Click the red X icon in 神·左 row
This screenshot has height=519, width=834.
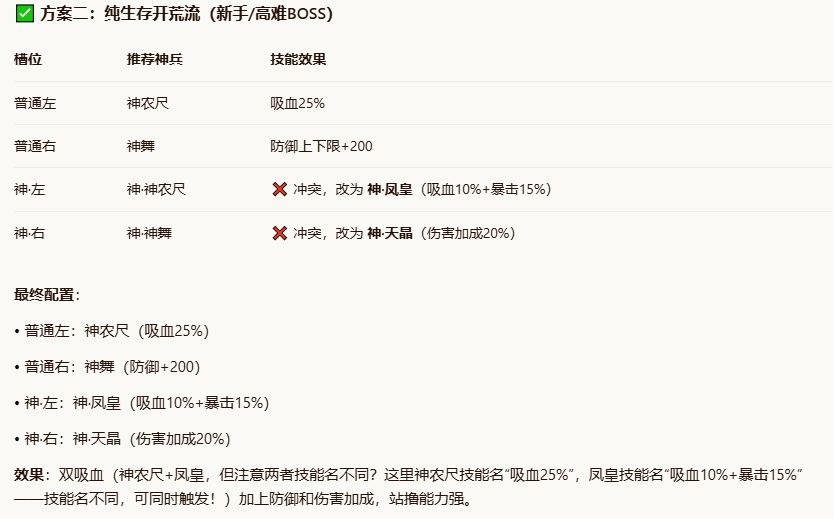point(280,189)
